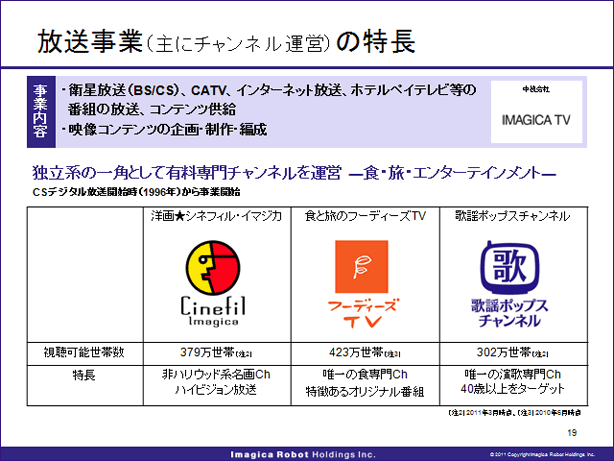Click the text '非ハリウッド系名画Ch'
Viewport: 614px width, 461px height.
click(x=216, y=374)
